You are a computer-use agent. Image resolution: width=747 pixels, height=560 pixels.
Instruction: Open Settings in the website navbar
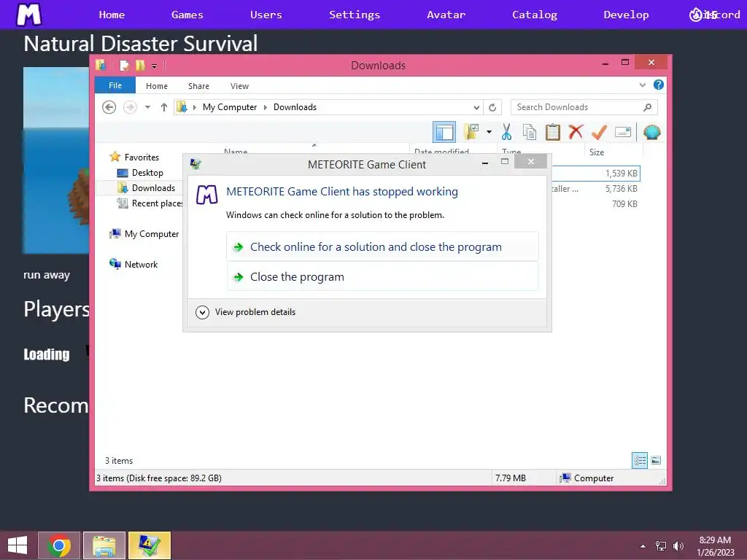pyautogui.click(x=355, y=15)
